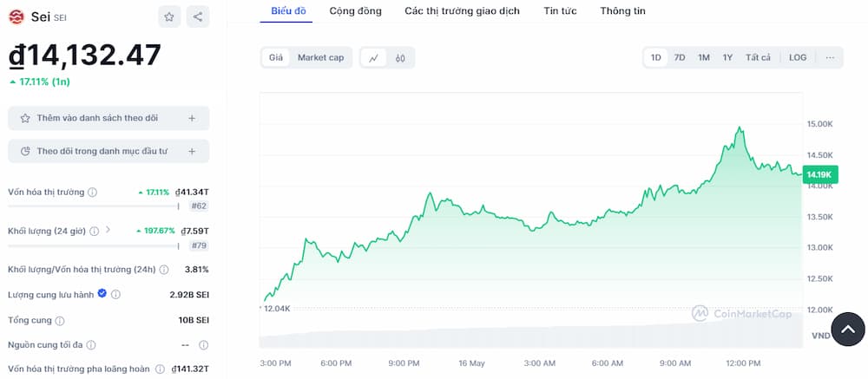Screen dimensions: 868x379
Task: Switch to the line chart view
Action: 373,58
